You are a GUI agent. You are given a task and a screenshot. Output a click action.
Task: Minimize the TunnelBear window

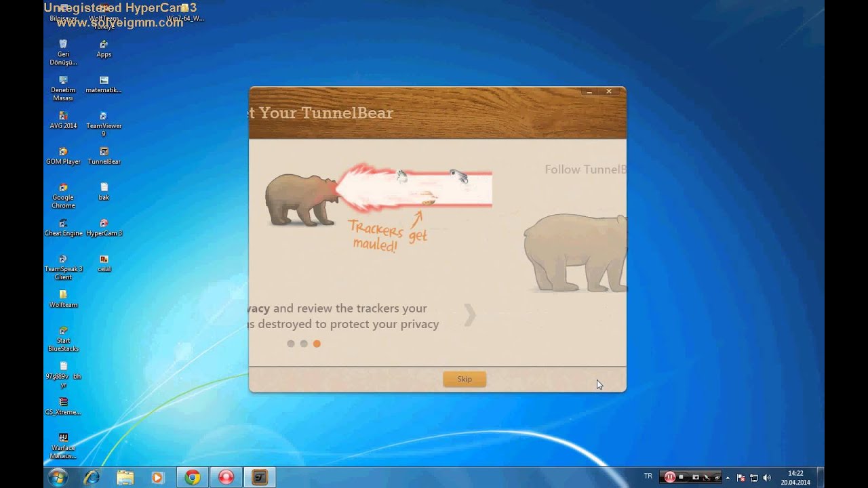589,91
